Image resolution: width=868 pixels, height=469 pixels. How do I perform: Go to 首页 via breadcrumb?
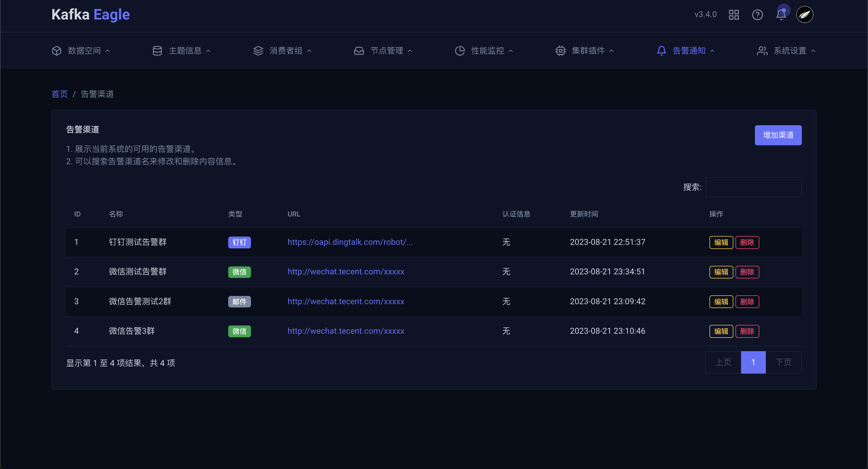click(60, 94)
